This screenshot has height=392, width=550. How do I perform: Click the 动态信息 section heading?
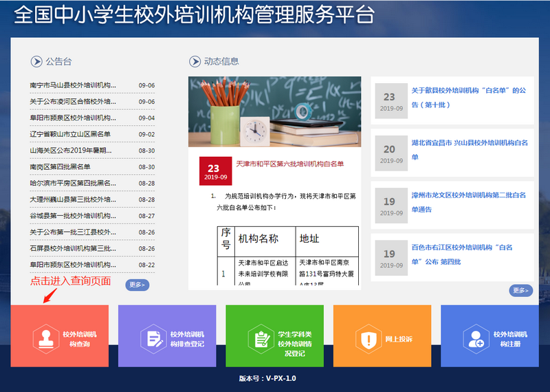[x=221, y=61]
